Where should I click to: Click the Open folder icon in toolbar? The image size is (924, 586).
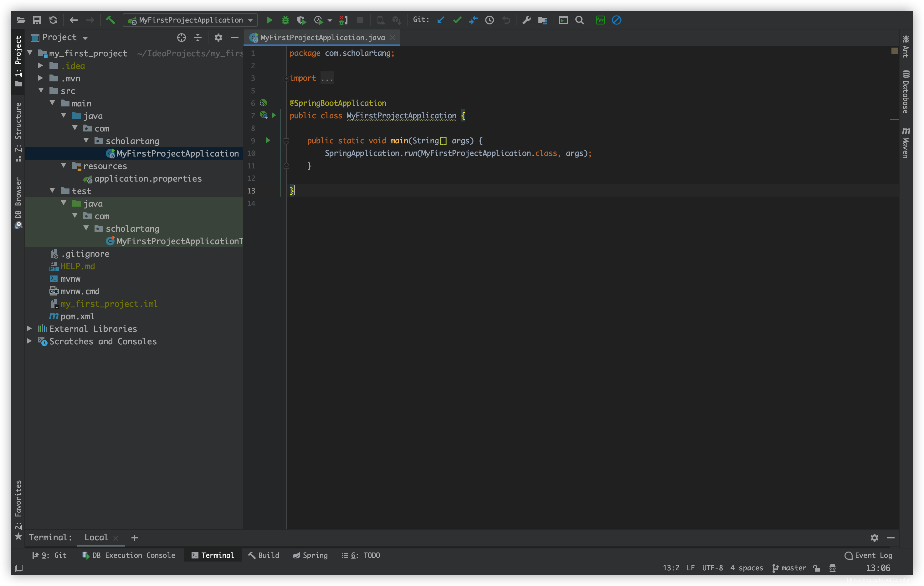[x=21, y=20]
